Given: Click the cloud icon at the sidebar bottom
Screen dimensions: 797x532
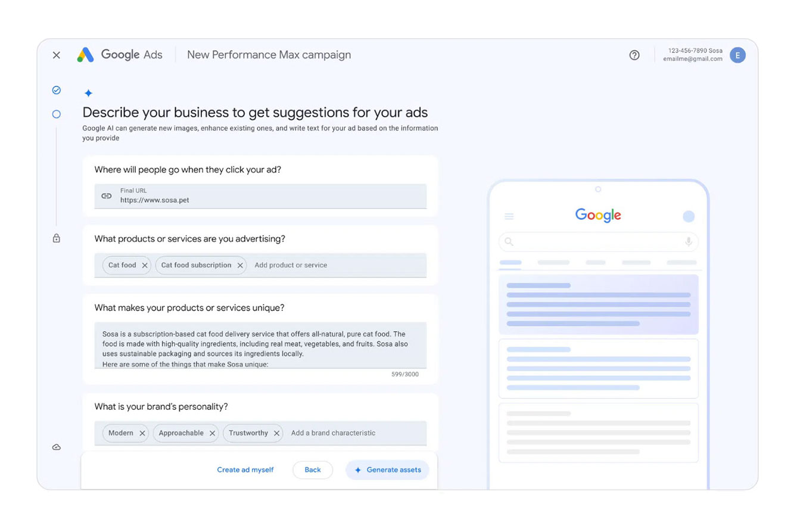Looking at the screenshot, I should pyautogui.click(x=56, y=447).
